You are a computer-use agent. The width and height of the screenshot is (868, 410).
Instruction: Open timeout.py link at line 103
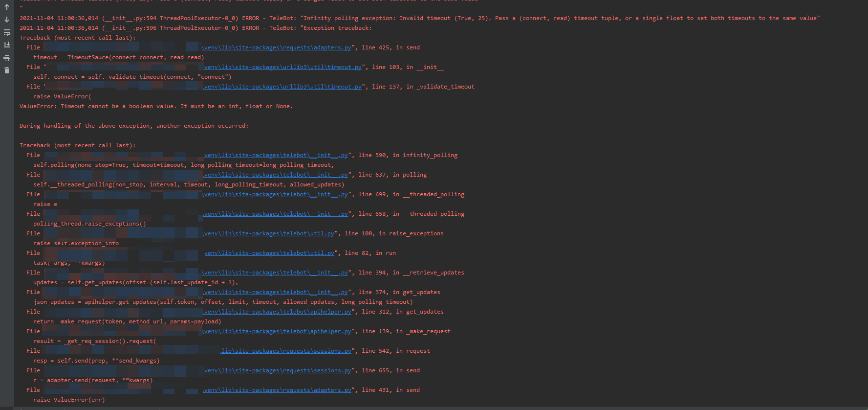click(x=282, y=67)
